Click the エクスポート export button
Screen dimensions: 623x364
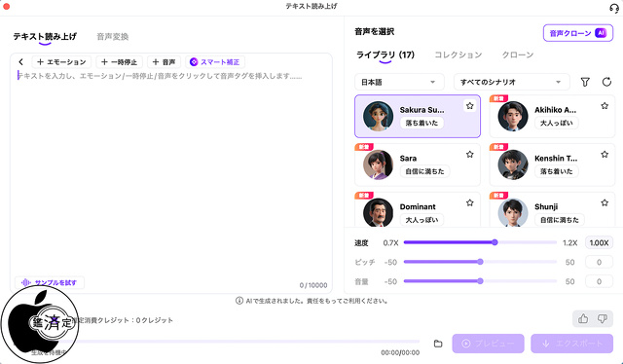point(571,344)
